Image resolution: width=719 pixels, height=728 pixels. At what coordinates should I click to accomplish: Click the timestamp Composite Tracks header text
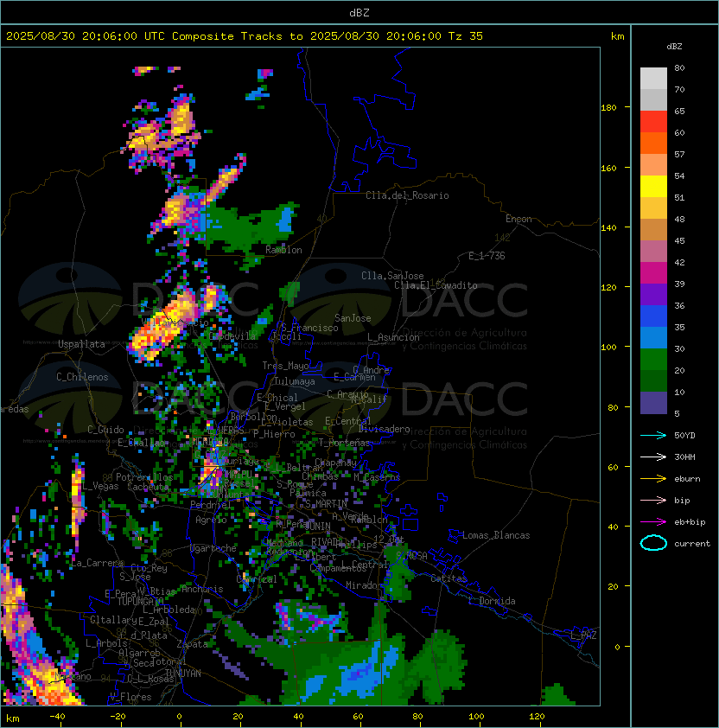(245, 36)
